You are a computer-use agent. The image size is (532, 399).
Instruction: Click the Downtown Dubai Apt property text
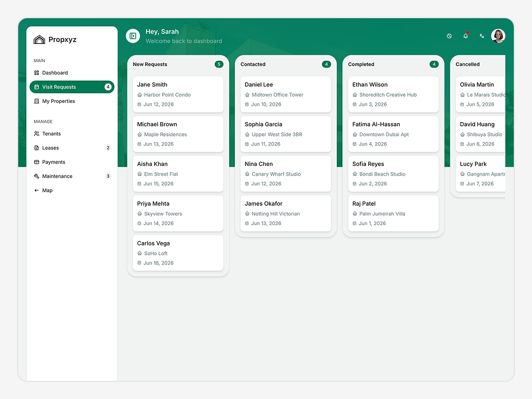pyautogui.click(x=384, y=134)
